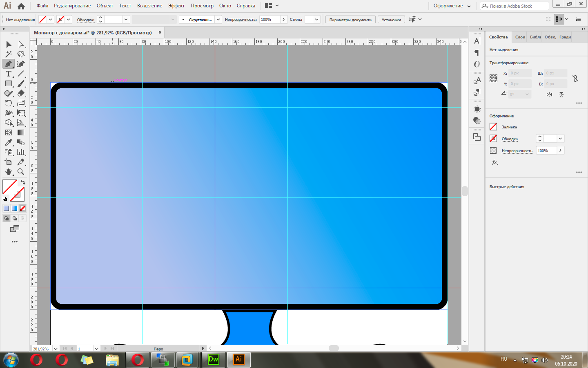
Task: Enable Draw Behind mode
Action: 14,218
